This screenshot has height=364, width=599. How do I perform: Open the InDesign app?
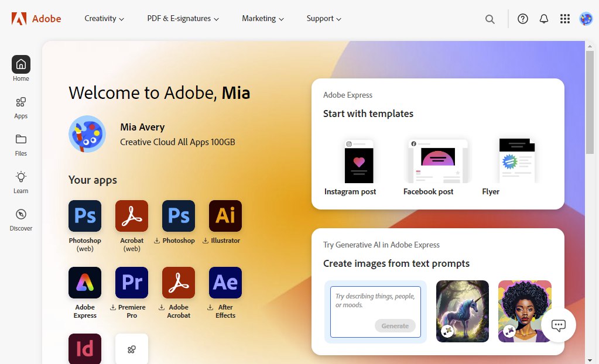click(x=84, y=349)
